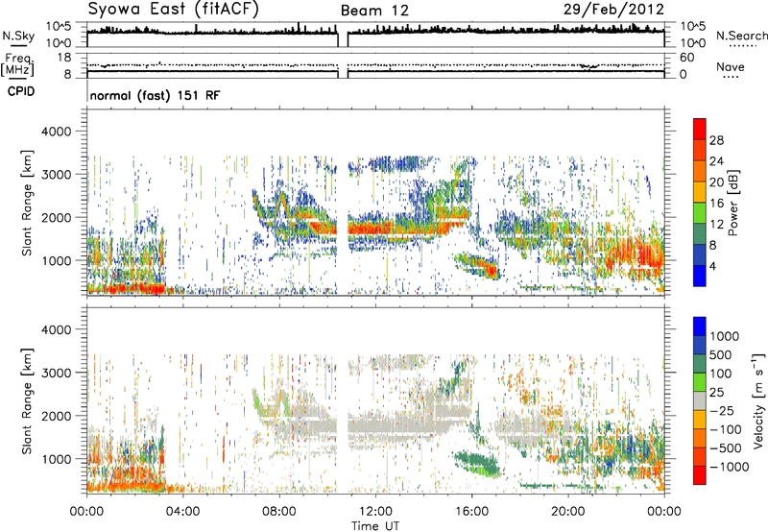Pick the light green segment of power colorbar

[x=700, y=212]
